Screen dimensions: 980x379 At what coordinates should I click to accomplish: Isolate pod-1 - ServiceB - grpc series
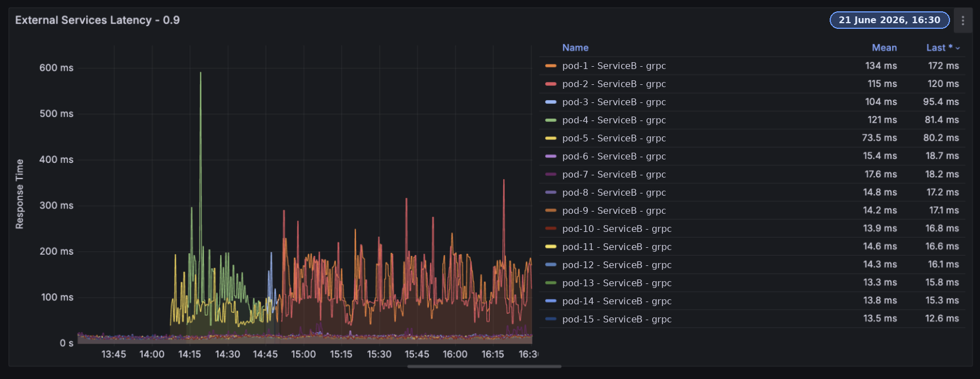click(614, 66)
